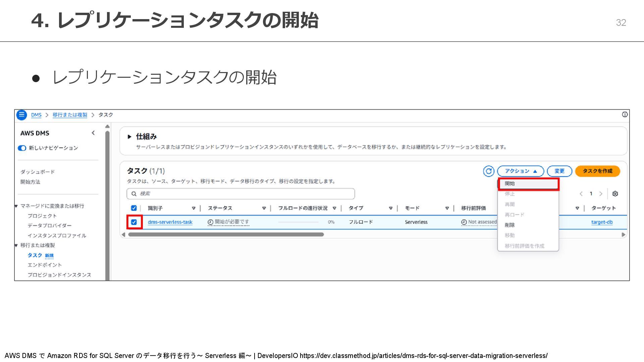
Task: Toggle the 新しいナビゲーション switch
Action: [x=22, y=148]
